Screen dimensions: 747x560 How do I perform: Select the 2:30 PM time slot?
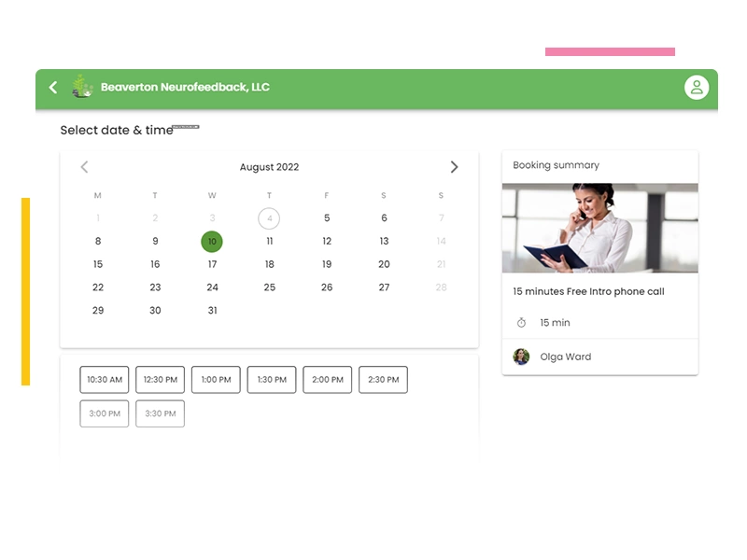pos(383,380)
